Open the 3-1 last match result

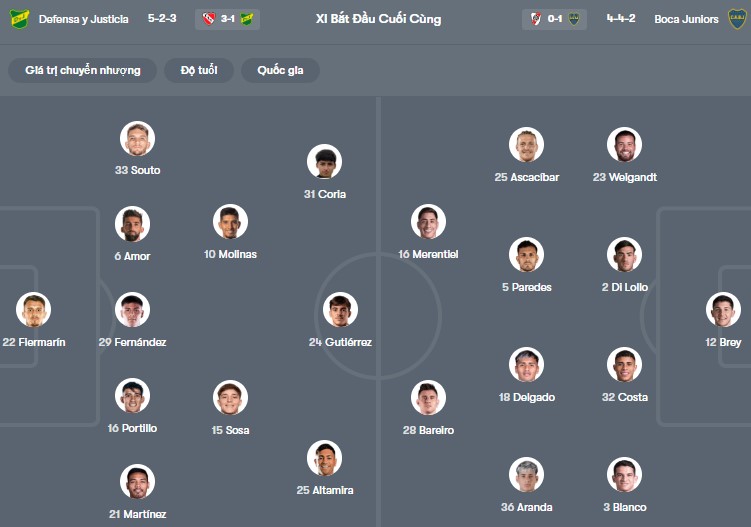(x=227, y=19)
